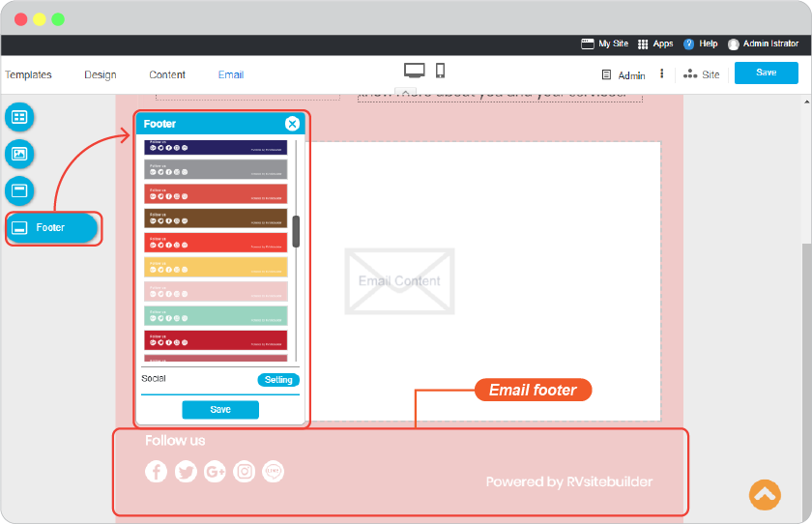The width and height of the screenshot is (812, 524).
Task: Select the mint green footer style
Action: 216,316
